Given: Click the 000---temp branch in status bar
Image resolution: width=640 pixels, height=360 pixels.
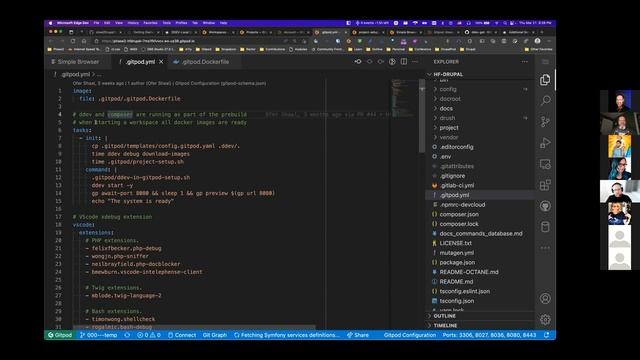Looking at the screenshot, I should (99, 335).
